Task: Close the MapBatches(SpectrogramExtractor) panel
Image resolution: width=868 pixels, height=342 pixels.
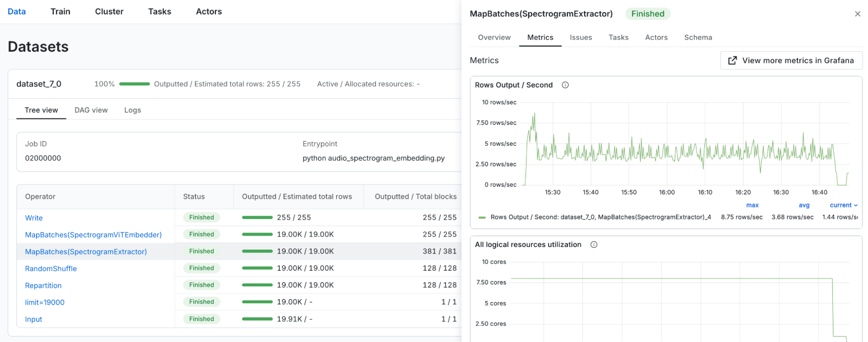Action: point(857,14)
